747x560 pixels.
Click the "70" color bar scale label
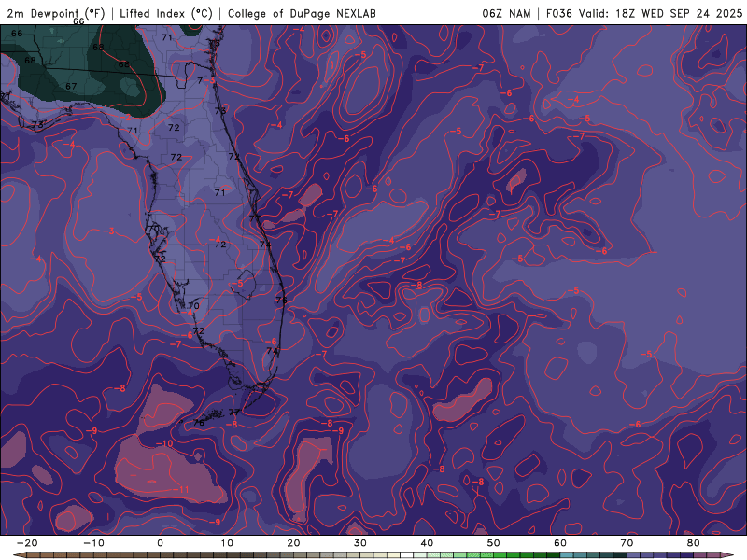[627, 543]
